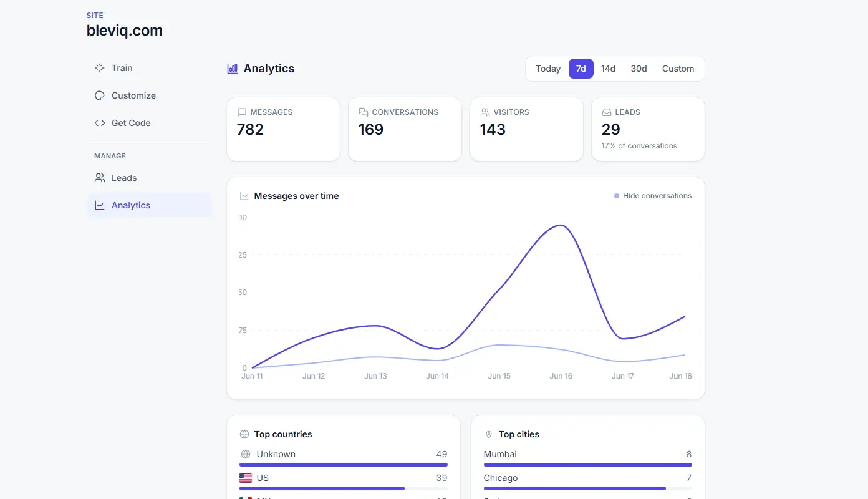The width and height of the screenshot is (868, 499).
Task: Open the Customize page
Action: [x=150, y=95]
